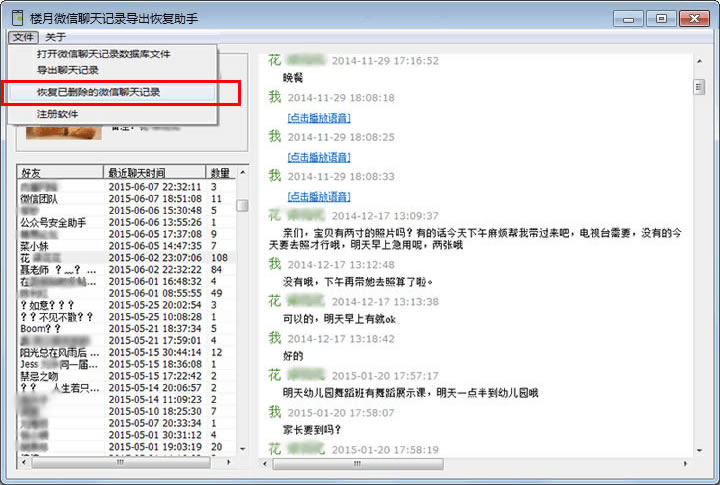This screenshot has width=720, height=485.
Task: Choose 导出聊天记录 menu entry
Action: click(68, 70)
